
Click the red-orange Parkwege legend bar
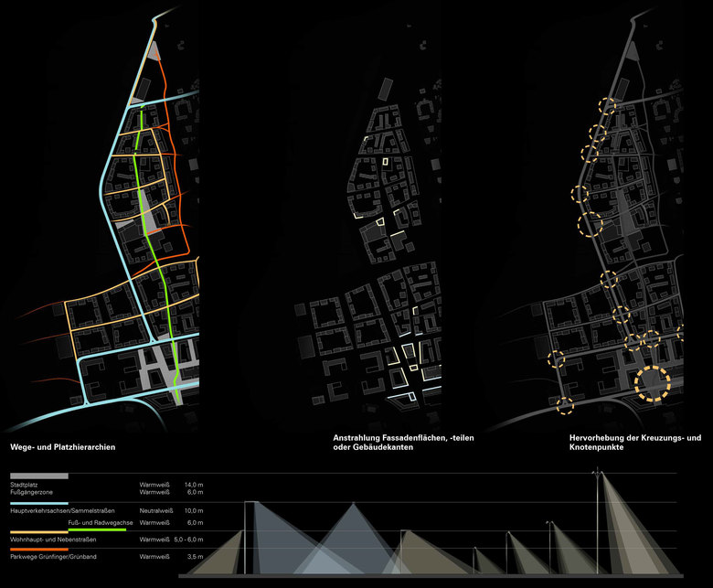click(x=38, y=549)
